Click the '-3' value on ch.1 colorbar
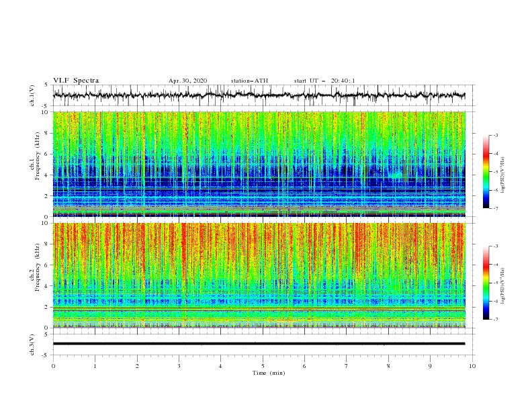Screen dimensions: 532x411 coord(495,135)
